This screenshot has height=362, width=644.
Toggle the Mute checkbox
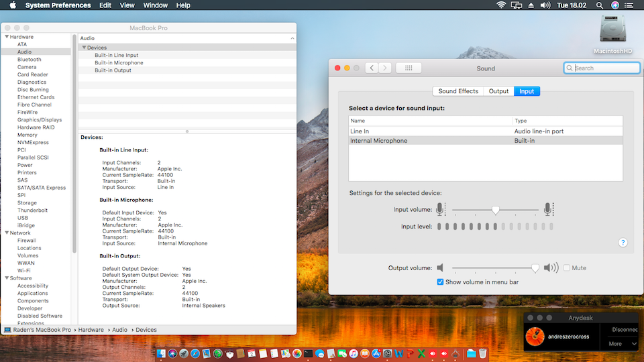(x=567, y=268)
